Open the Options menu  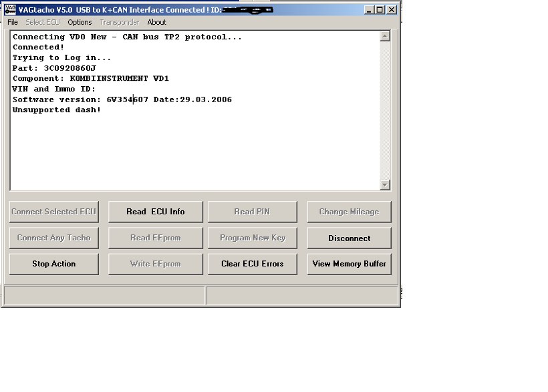tap(80, 22)
